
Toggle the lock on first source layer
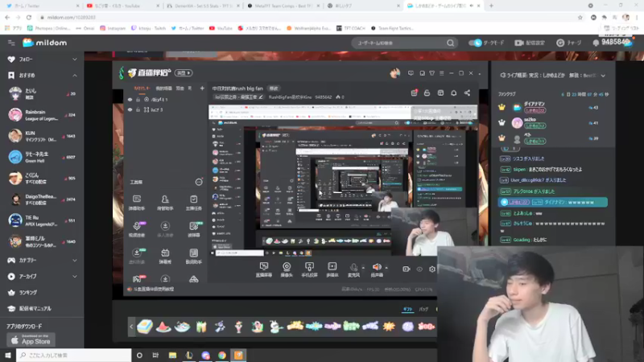pyautogui.click(x=138, y=99)
